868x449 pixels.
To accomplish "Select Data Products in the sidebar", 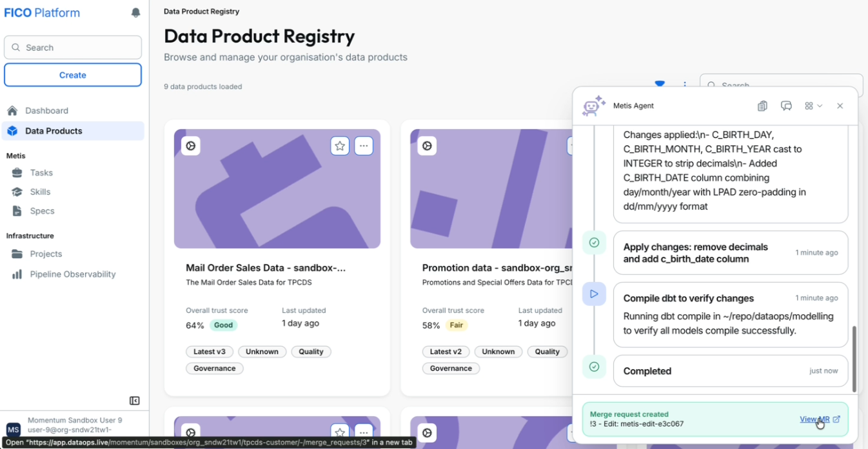I will click(73, 131).
